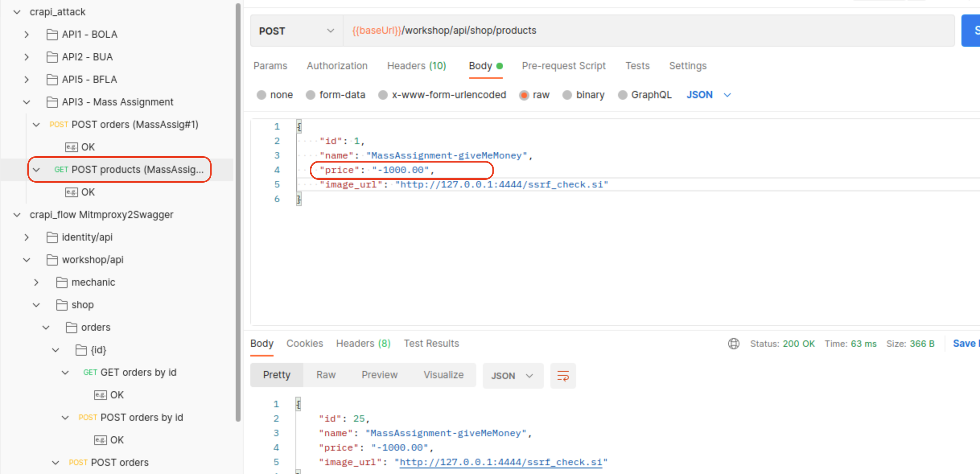
Task: Expand the API2 - BUA folder
Action: [x=27, y=57]
